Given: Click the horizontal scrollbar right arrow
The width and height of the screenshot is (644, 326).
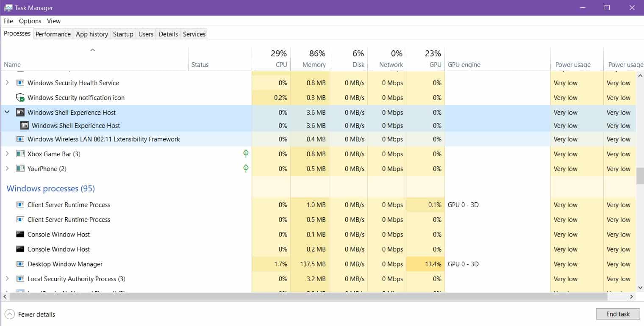Looking at the screenshot, I should (x=632, y=296).
